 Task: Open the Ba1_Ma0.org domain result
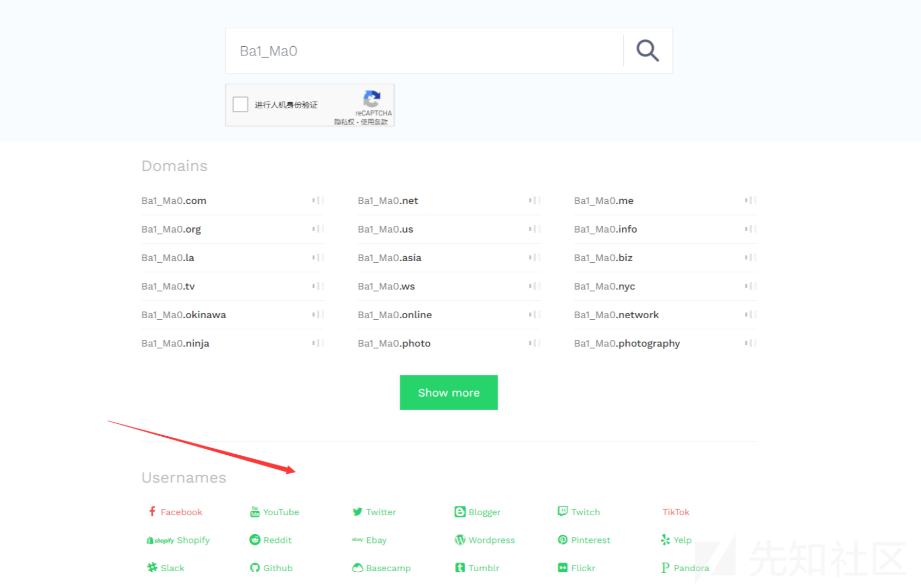[171, 230]
